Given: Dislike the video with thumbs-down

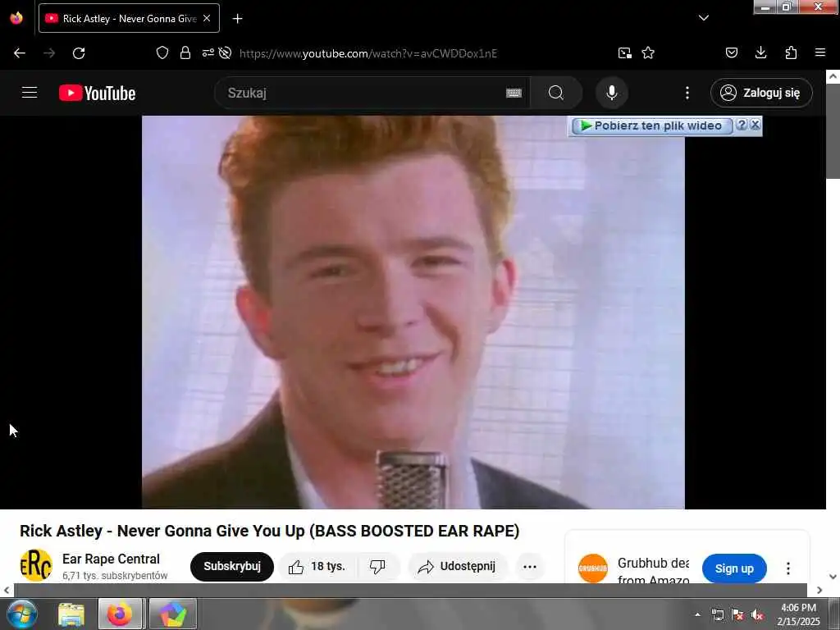Looking at the screenshot, I should click(x=377, y=566).
